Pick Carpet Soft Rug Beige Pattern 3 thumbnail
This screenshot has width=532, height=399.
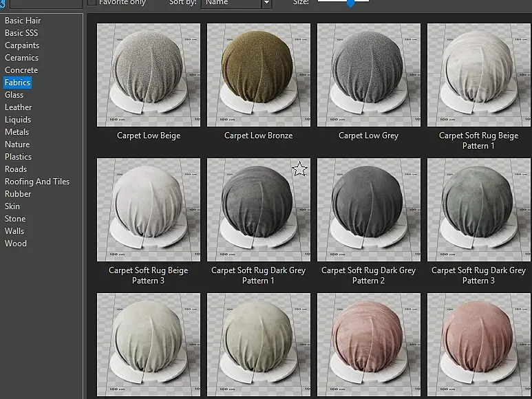pyautogui.click(x=149, y=210)
